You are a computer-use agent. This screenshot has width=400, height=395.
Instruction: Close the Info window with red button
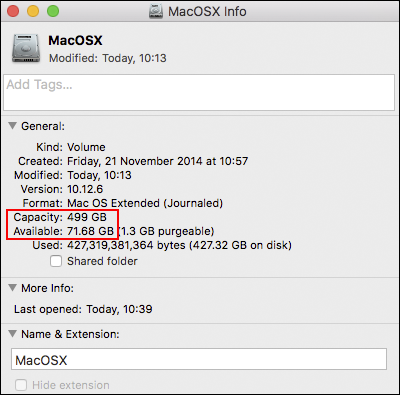click(x=13, y=11)
